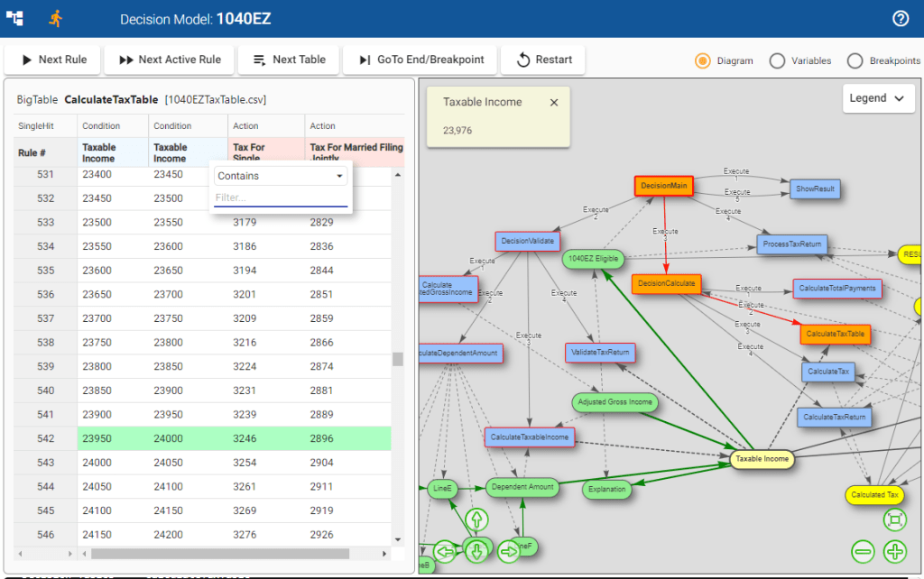Zoom in the diagram with plus icon
Screen dimensions: 924x579
coord(894,551)
